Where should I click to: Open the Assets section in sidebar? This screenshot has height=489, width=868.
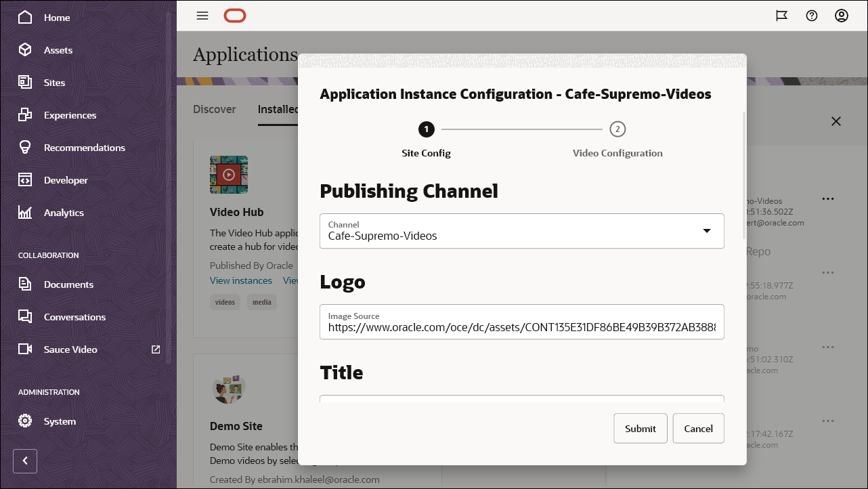(58, 49)
